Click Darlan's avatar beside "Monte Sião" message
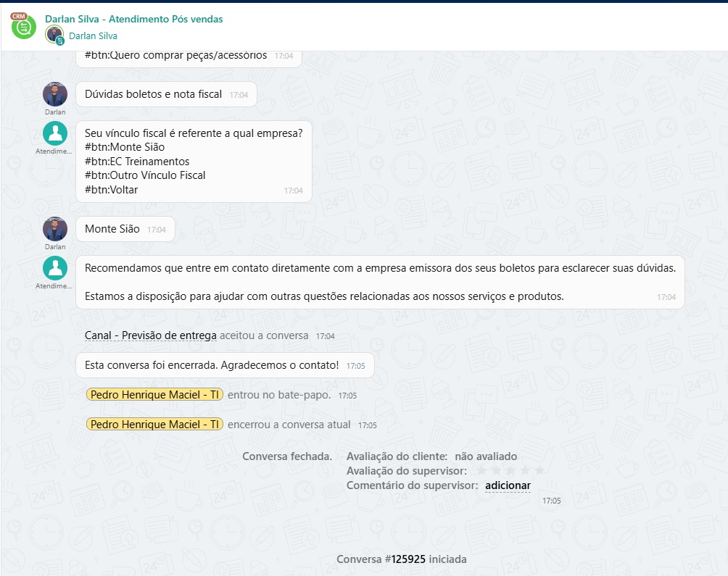Image resolution: width=728 pixels, height=576 pixels. (x=55, y=229)
